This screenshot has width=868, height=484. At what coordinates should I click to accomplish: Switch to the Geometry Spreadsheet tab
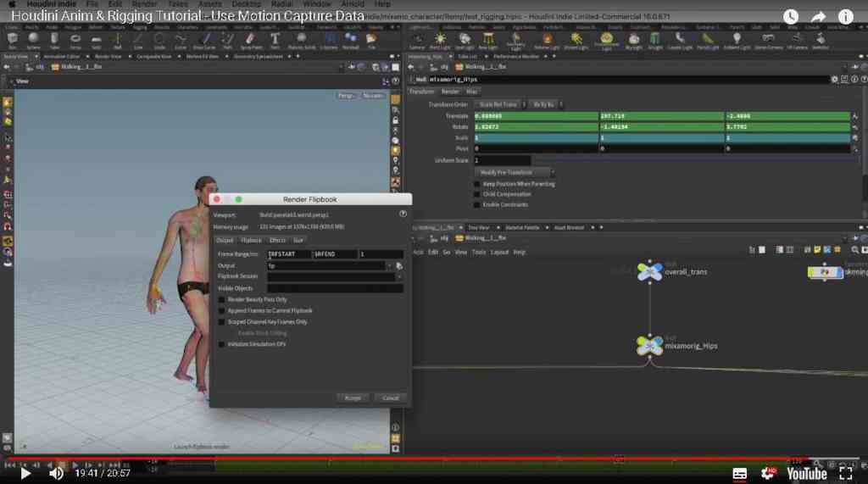258,57
